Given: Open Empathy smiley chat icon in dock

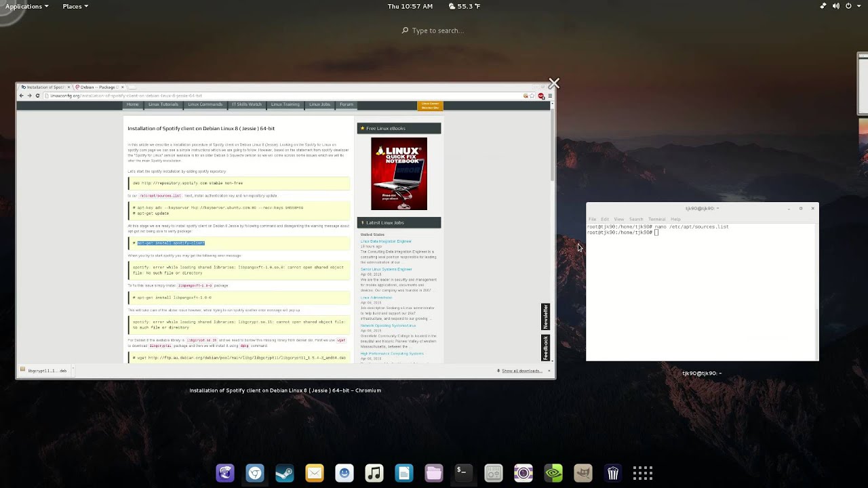Looking at the screenshot, I should pos(344,473).
